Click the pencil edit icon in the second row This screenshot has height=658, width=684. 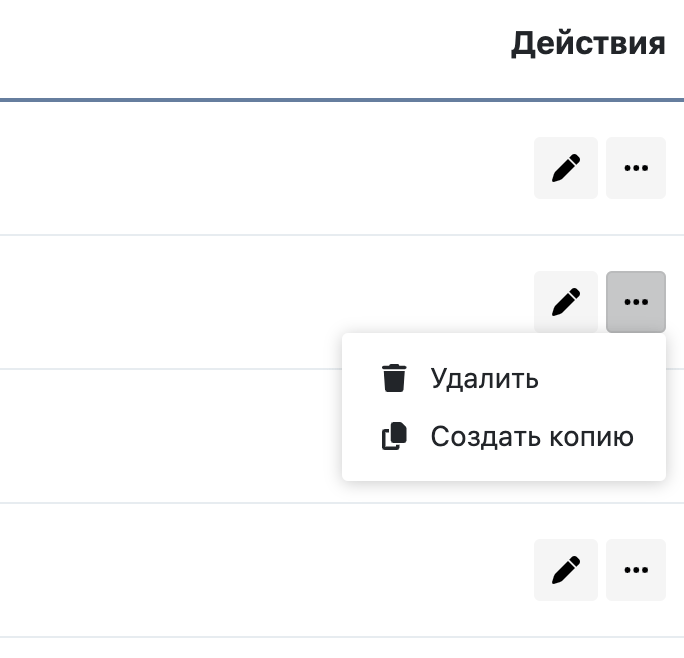(566, 301)
